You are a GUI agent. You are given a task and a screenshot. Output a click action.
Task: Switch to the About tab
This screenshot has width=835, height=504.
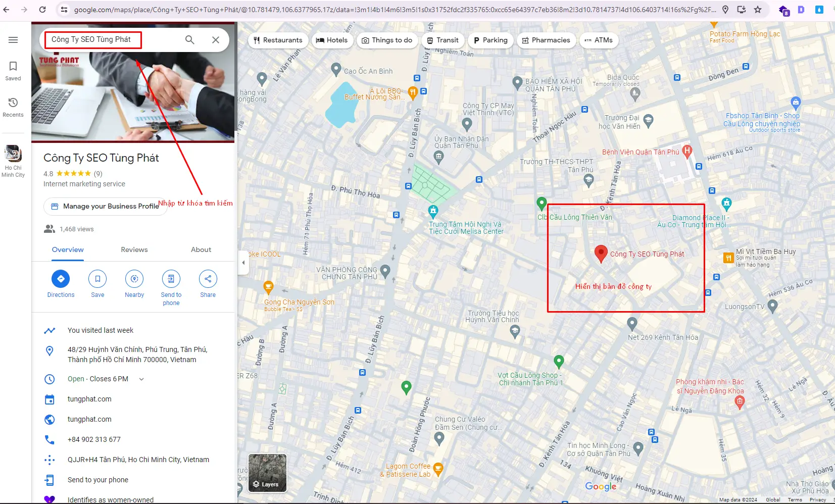201,249
